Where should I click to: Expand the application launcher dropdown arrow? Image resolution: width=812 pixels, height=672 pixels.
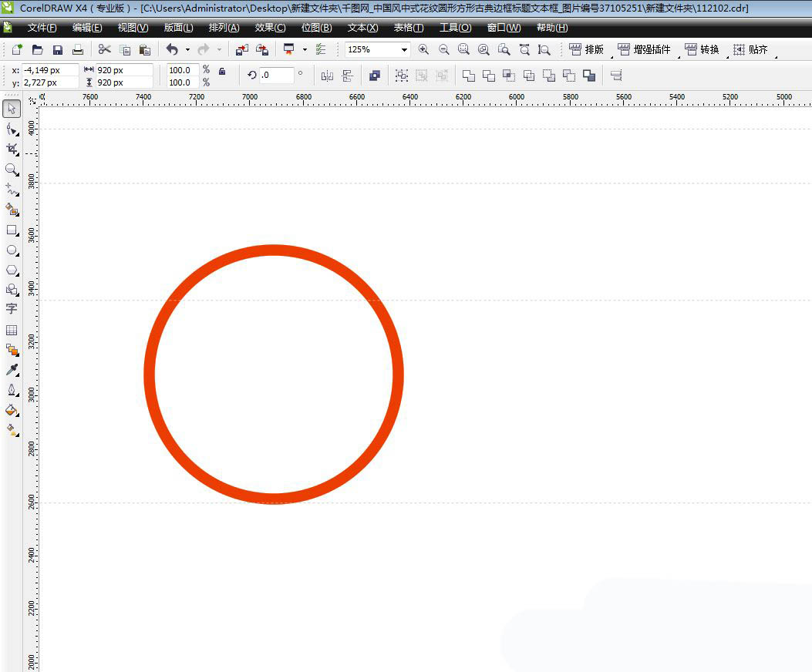305,49
